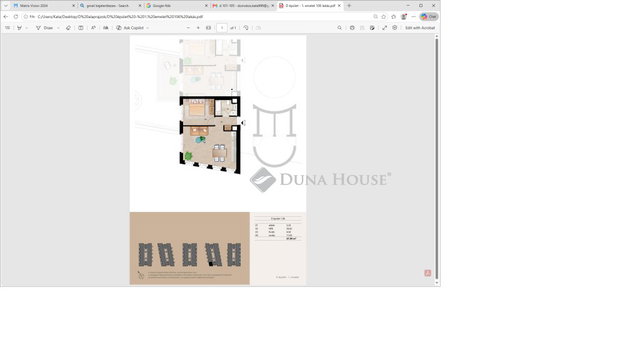Screen dimensions: 640x360
Task: Zoom out with the minus button
Action: click(x=188, y=28)
